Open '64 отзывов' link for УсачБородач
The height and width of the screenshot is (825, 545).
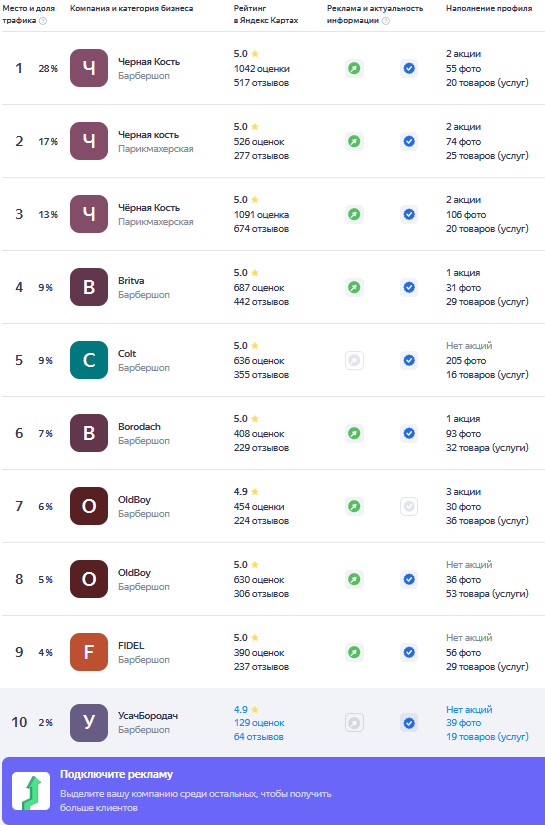(258, 737)
